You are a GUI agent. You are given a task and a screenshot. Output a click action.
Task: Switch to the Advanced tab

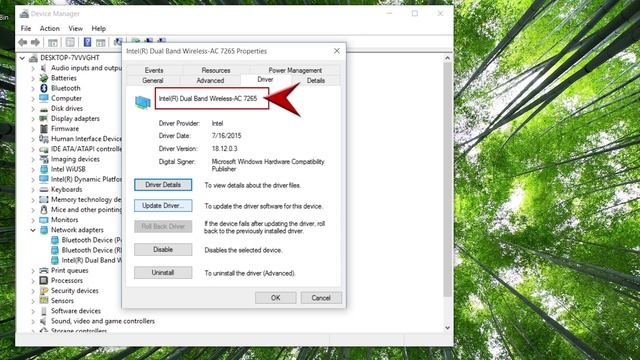210,80
